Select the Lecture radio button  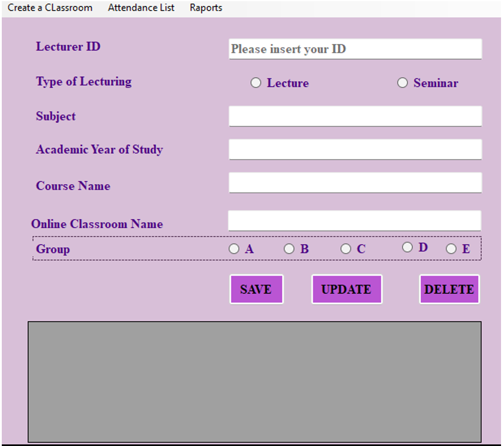256,83
